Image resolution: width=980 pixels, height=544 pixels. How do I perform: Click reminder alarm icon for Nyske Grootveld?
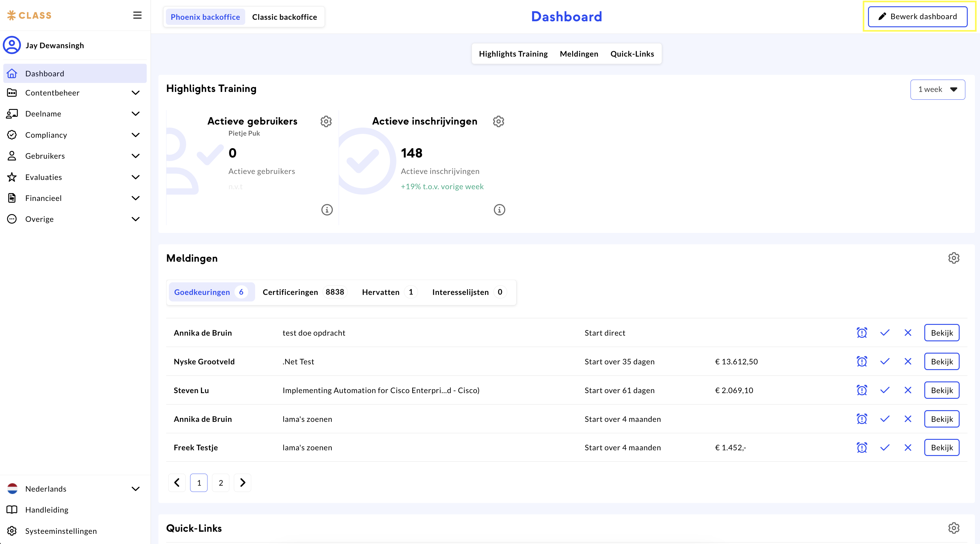(862, 361)
